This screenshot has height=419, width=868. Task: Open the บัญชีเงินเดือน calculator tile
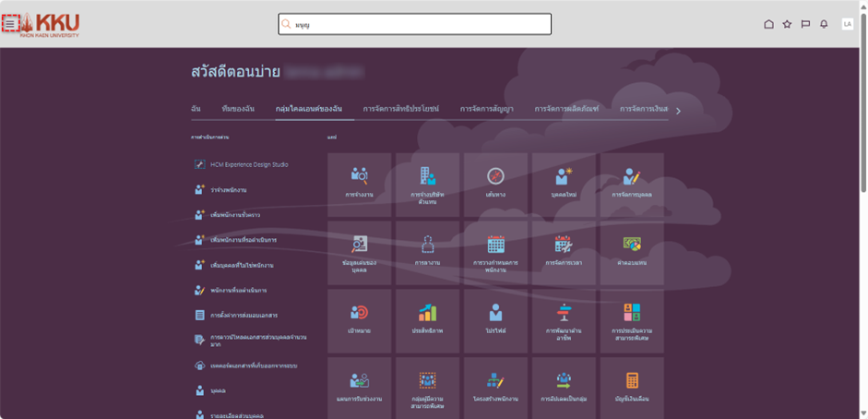coord(632,387)
